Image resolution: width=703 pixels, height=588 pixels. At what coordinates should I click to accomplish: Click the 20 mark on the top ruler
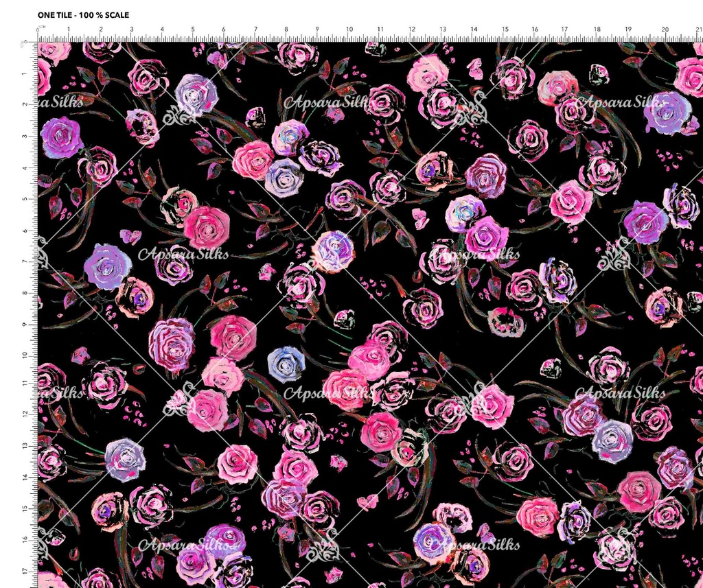pos(665,30)
